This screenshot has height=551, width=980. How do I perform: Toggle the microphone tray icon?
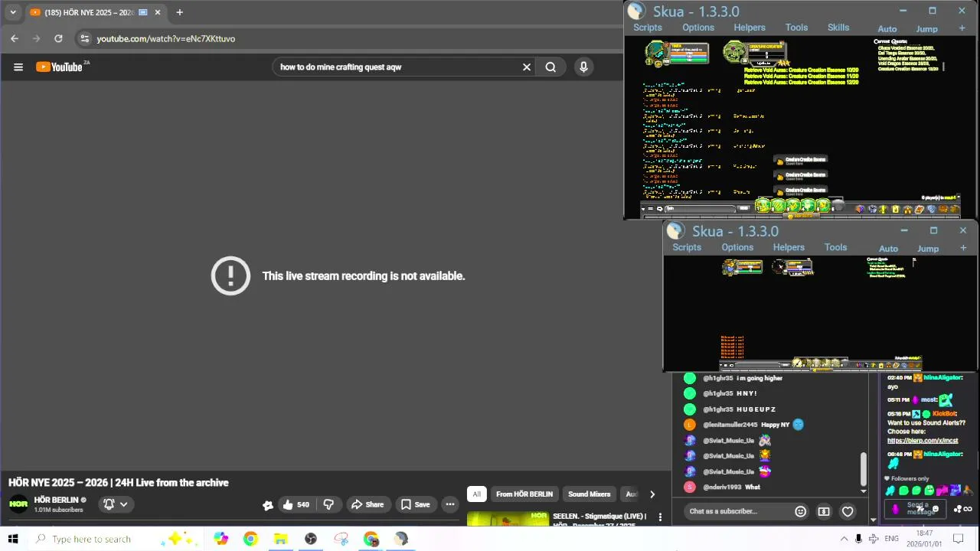click(x=858, y=539)
